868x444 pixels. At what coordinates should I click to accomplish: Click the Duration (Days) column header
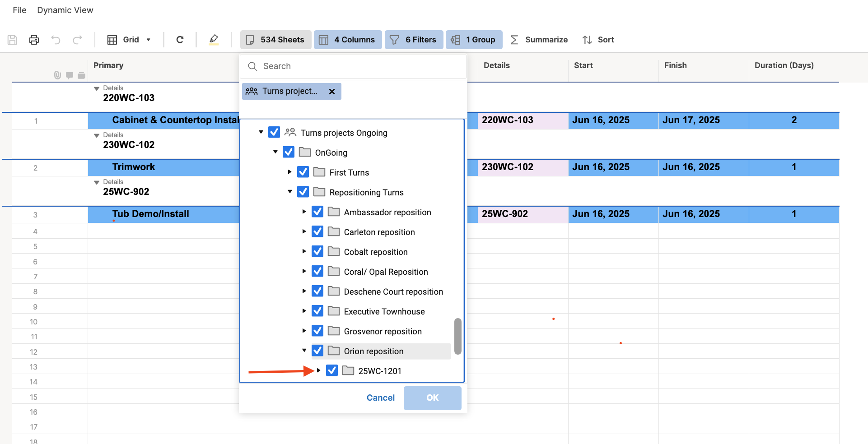pos(784,65)
